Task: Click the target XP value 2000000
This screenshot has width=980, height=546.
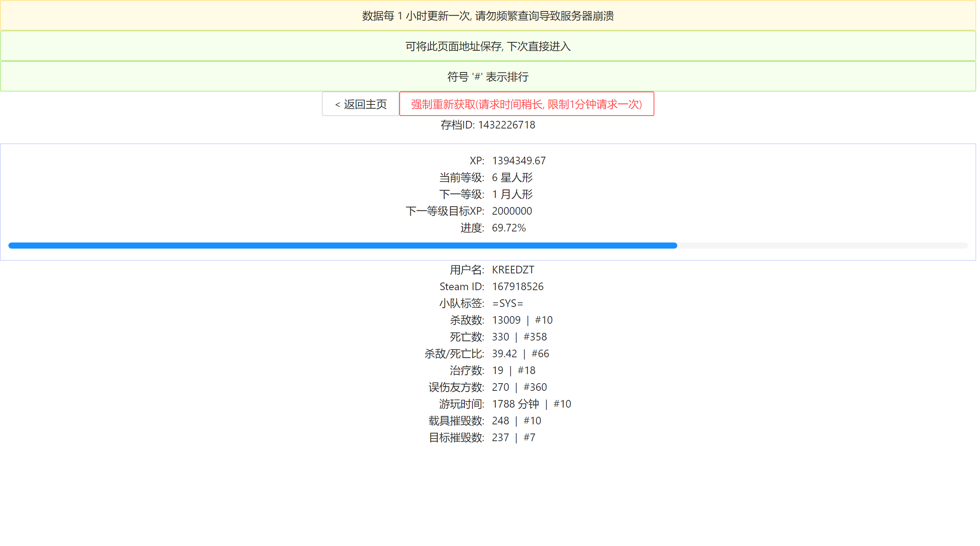Action: point(512,211)
